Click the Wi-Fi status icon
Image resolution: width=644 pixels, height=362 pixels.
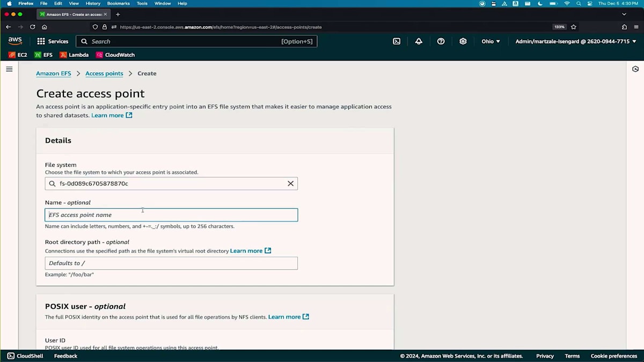[x=567, y=3]
